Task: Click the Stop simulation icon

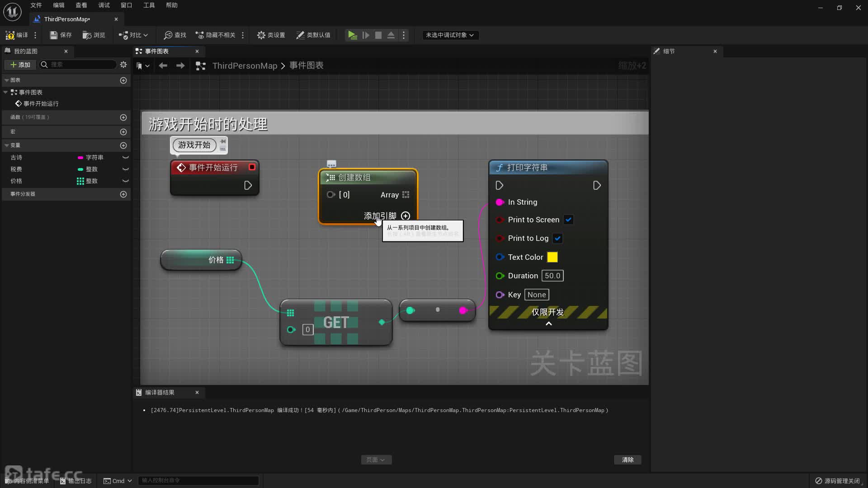Action: click(x=378, y=35)
